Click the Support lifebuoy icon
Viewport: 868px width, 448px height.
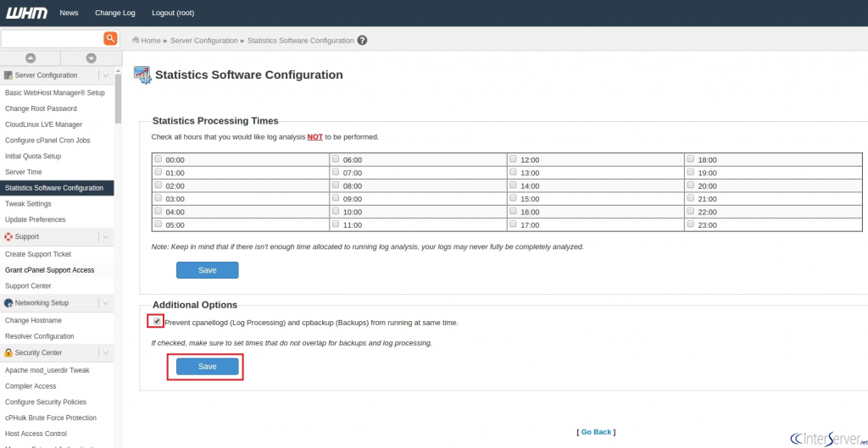tap(8, 237)
